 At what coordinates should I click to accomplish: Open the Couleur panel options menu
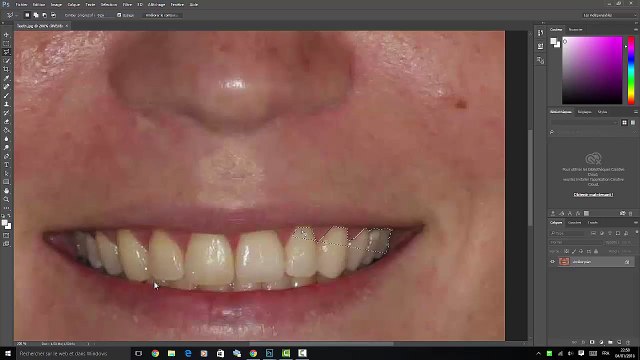(636, 29)
